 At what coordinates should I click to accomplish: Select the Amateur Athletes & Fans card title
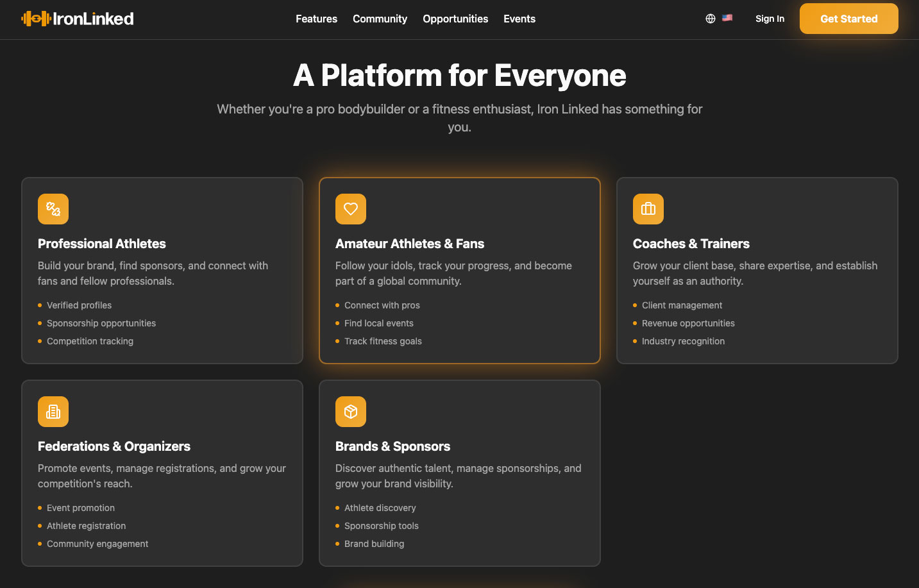(410, 244)
